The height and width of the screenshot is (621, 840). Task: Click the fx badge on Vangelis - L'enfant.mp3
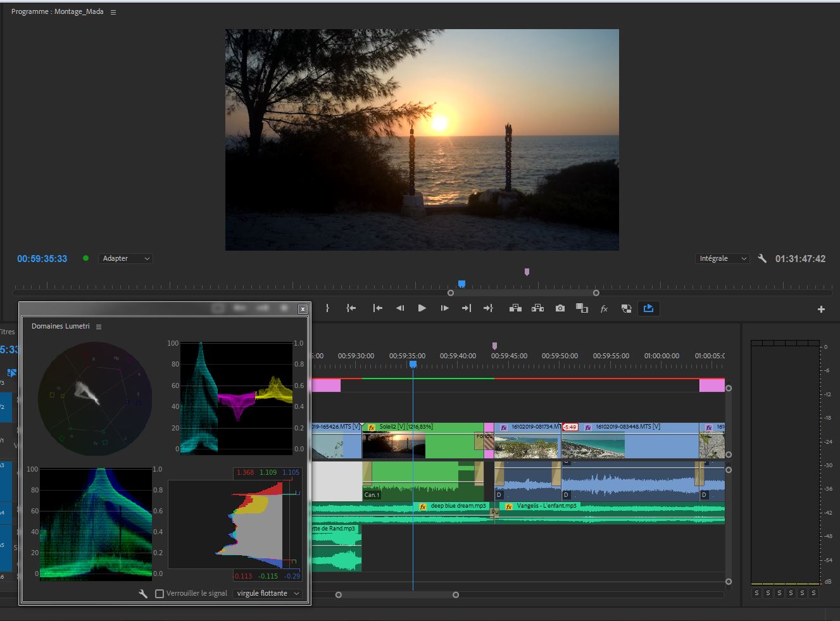coord(509,506)
